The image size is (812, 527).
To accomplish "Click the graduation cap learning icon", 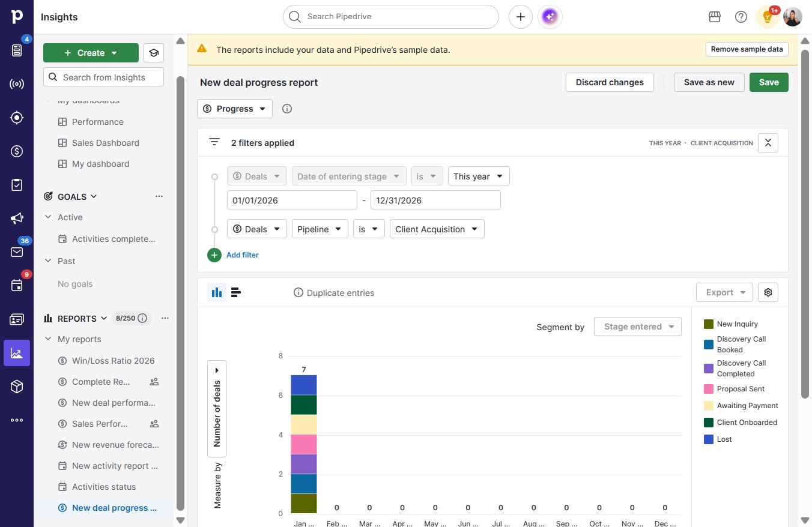I will coord(154,53).
